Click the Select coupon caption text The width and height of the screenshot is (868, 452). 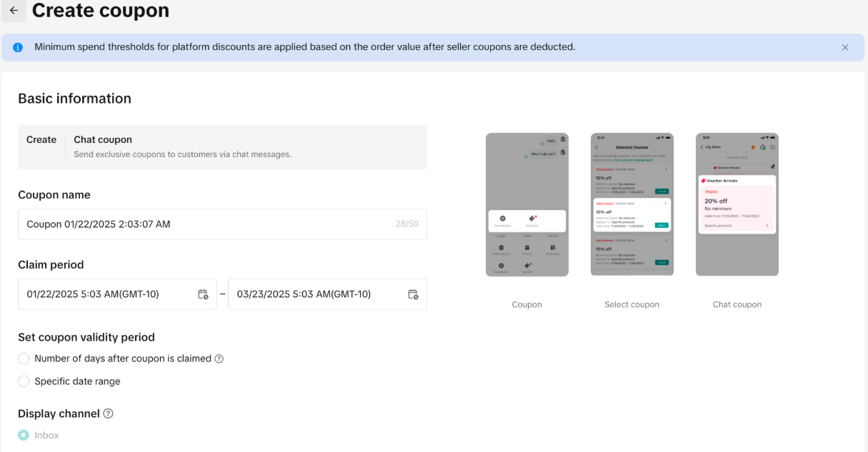point(632,304)
